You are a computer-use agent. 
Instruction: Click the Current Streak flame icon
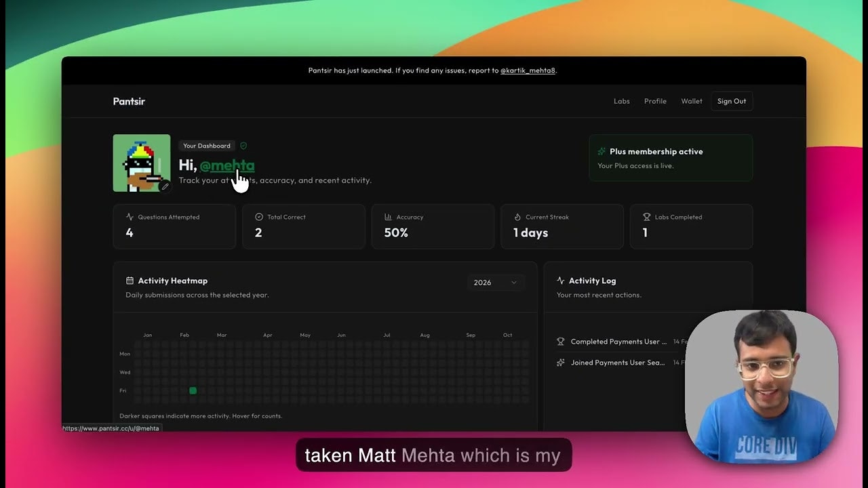(x=517, y=217)
